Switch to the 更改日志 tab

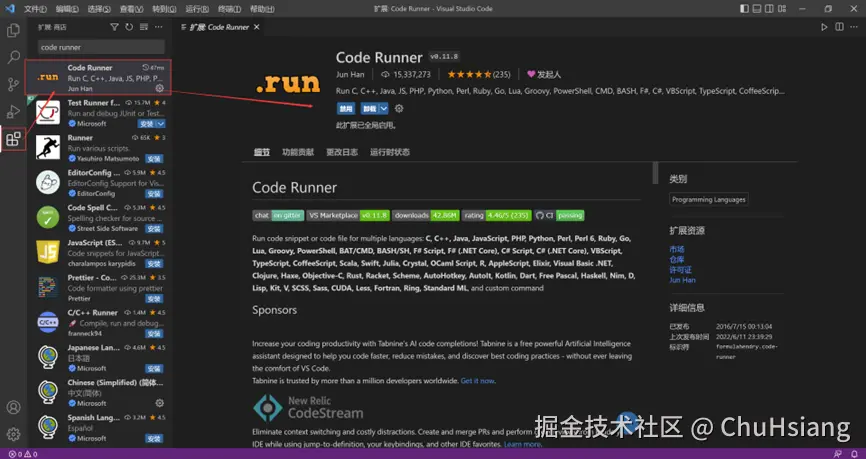click(x=342, y=152)
